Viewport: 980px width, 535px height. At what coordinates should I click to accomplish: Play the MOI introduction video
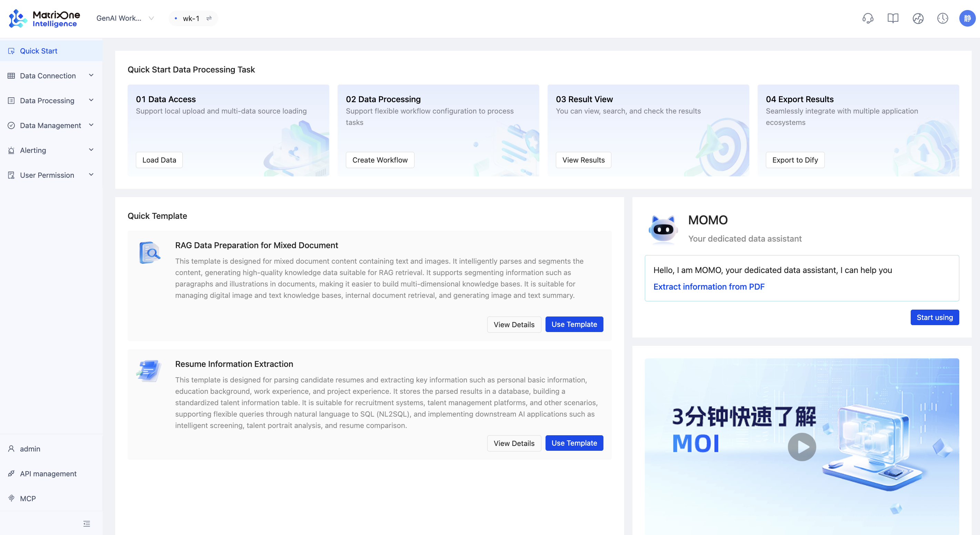[x=802, y=447]
